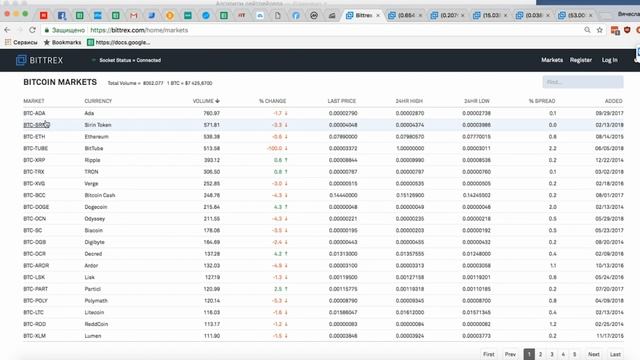Click the Bittrex logo in the header
The width and height of the screenshot is (640, 360).
(40, 60)
